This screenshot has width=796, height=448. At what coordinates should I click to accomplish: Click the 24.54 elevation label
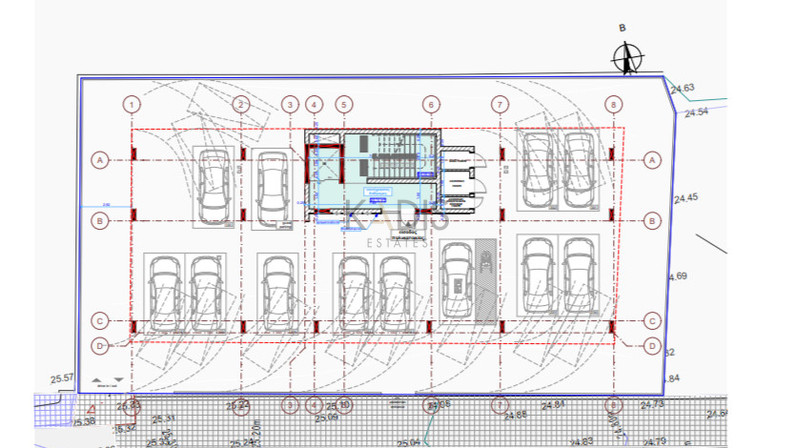(696, 112)
